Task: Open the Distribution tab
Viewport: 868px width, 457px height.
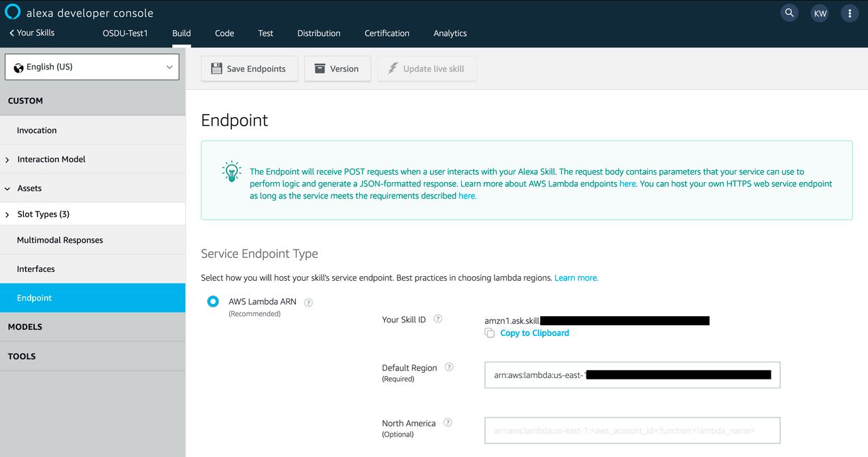Action: [x=319, y=33]
